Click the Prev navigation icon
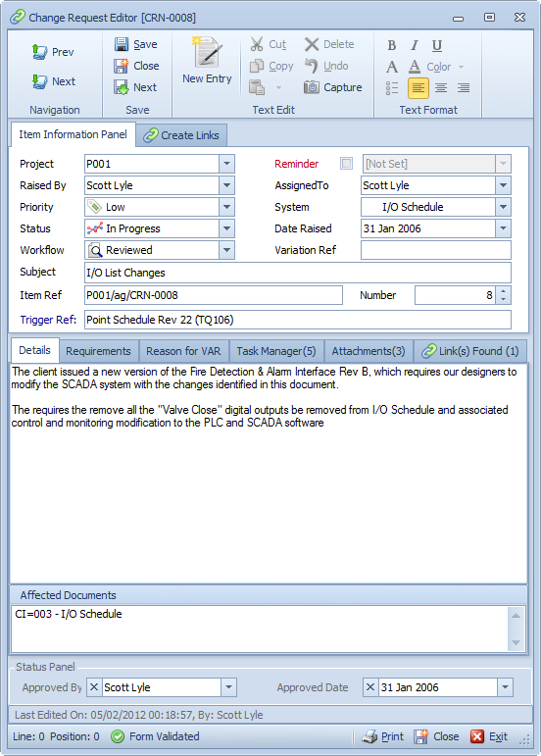541x756 pixels. 39,52
